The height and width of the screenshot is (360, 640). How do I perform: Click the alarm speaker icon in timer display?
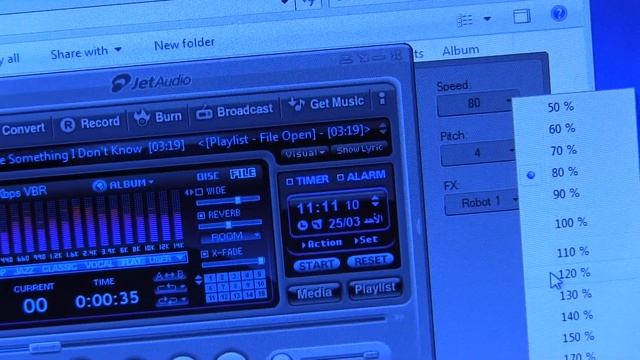click(x=317, y=224)
